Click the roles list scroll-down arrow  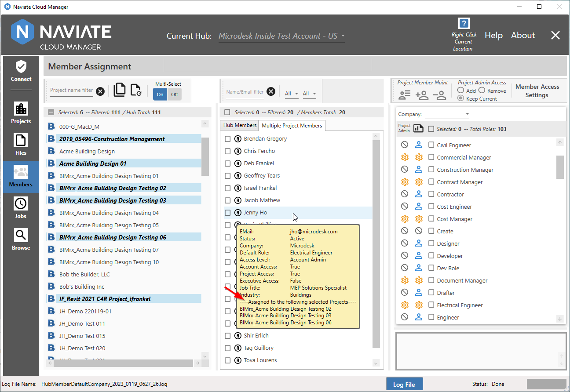[560, 319]
